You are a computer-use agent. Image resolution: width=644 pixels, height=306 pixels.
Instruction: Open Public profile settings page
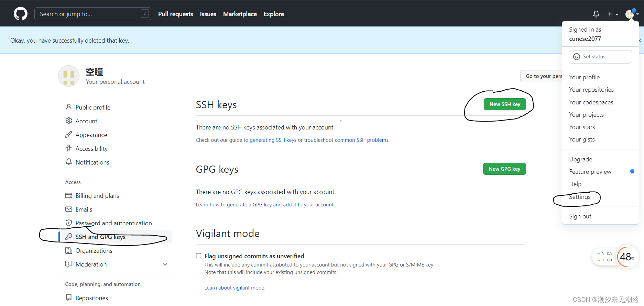tap(93, 107)
